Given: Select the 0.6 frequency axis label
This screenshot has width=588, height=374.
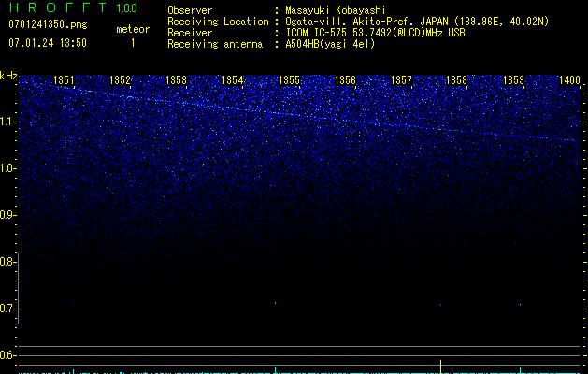Looking at the screenshot, I should click(8, 355).
